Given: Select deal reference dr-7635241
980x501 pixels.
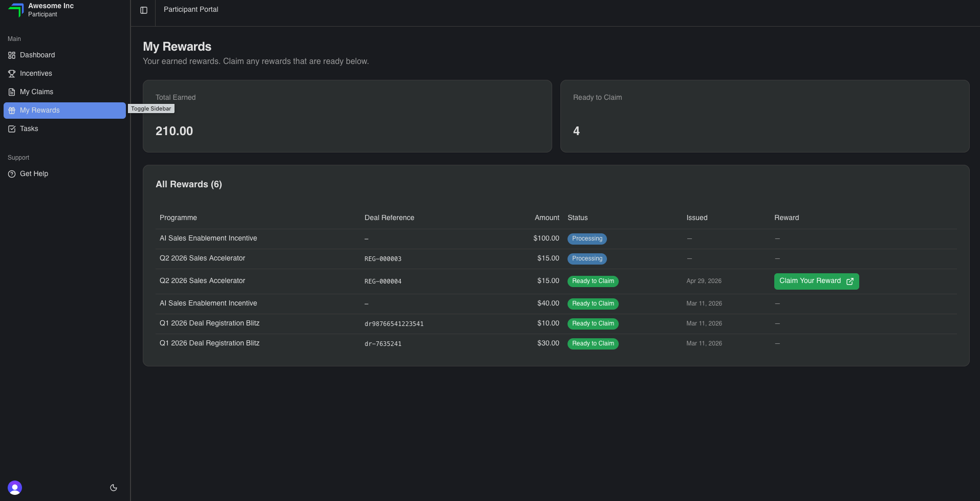Looking at the screenshot, I should (383, 344).
